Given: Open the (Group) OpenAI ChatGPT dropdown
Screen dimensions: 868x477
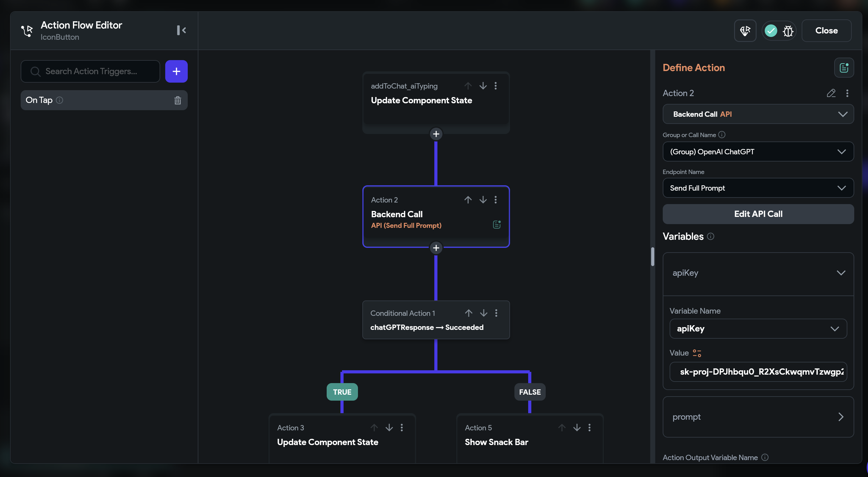Looking at the screenshot, I should [x=758, y=152].
